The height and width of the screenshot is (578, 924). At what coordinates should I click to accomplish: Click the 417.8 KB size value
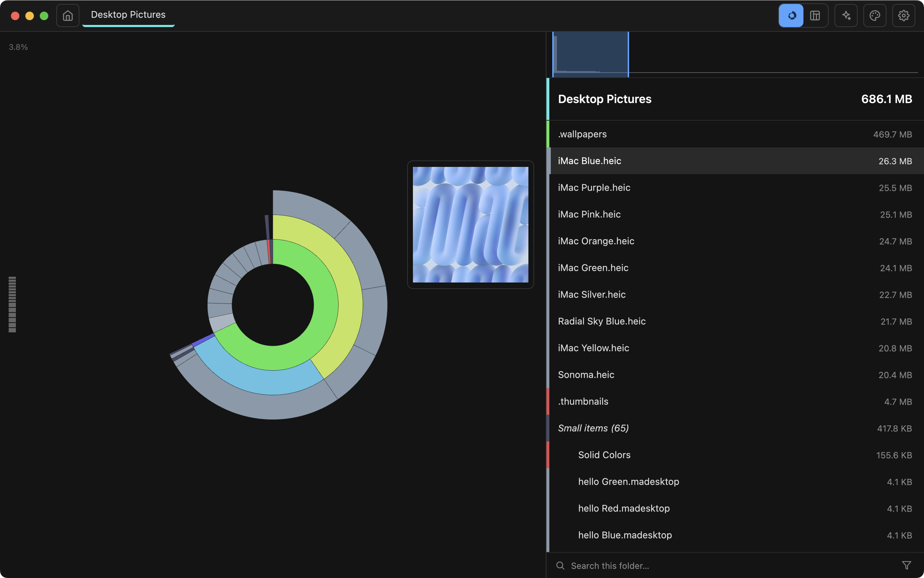(894, 428)
